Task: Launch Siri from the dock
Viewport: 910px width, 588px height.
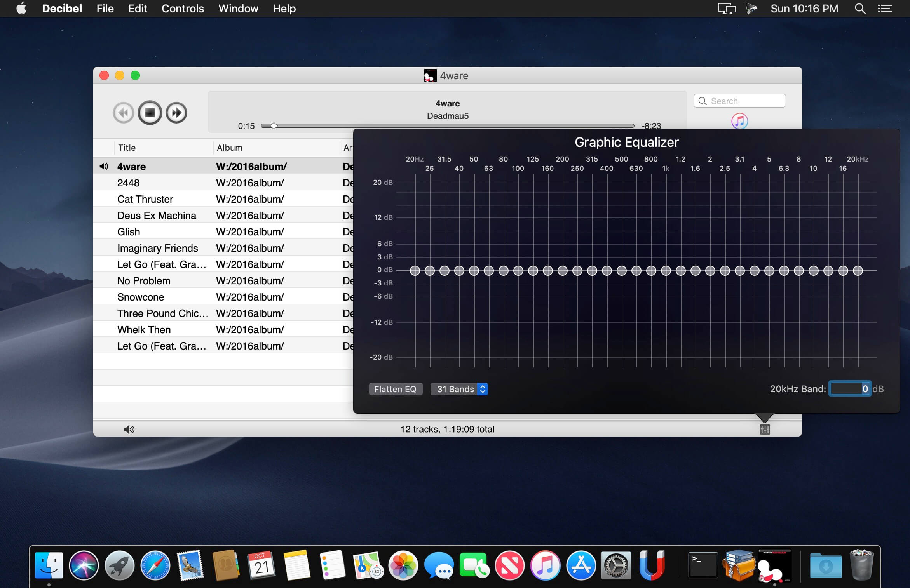Action: click(x=84, y=565)
